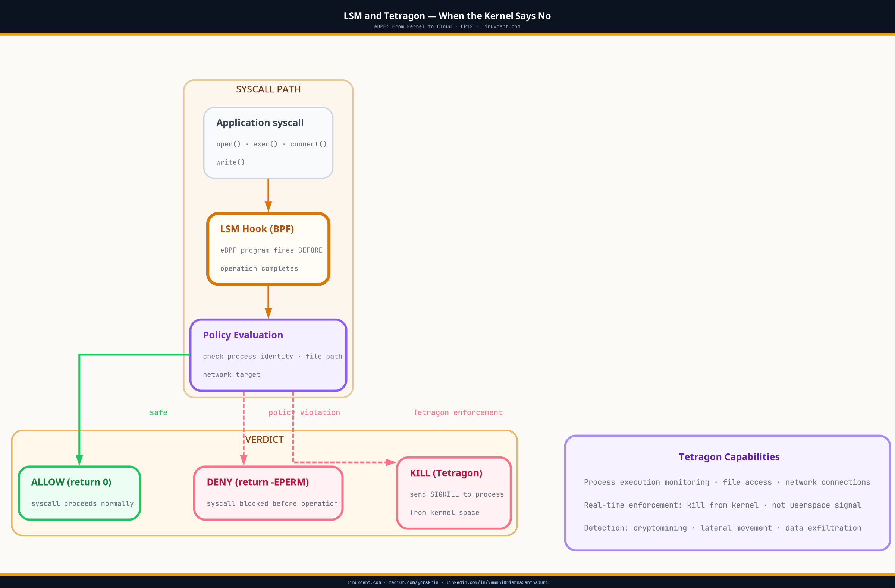Click the green 'safe' arrow label
The width and height of the screenshot is (895, 588).
pos(158,412)
